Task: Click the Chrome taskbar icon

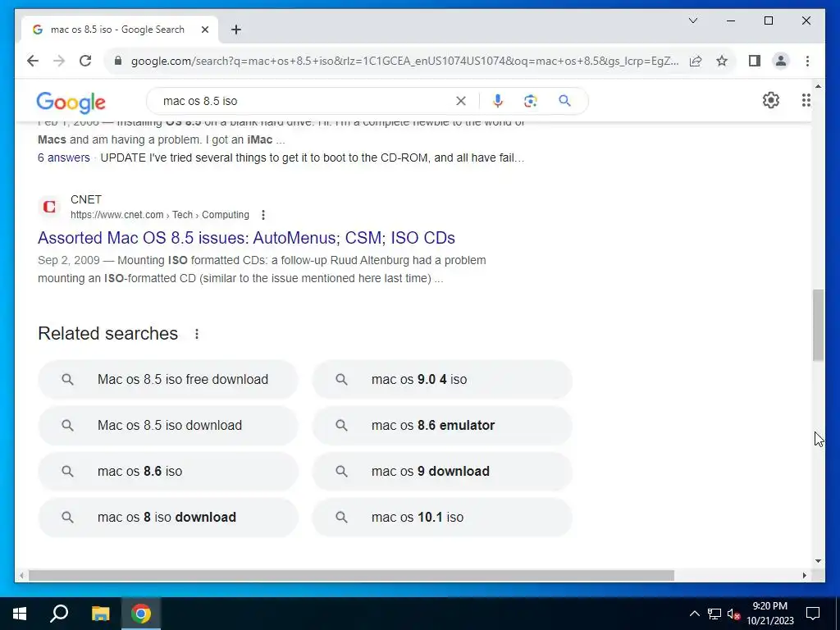Action: [x=141, y=614]
